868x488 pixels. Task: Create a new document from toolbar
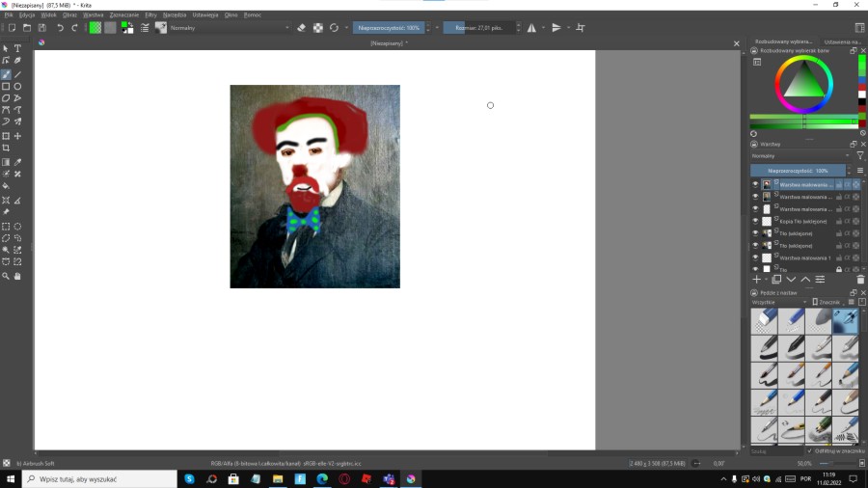[12, 28]
